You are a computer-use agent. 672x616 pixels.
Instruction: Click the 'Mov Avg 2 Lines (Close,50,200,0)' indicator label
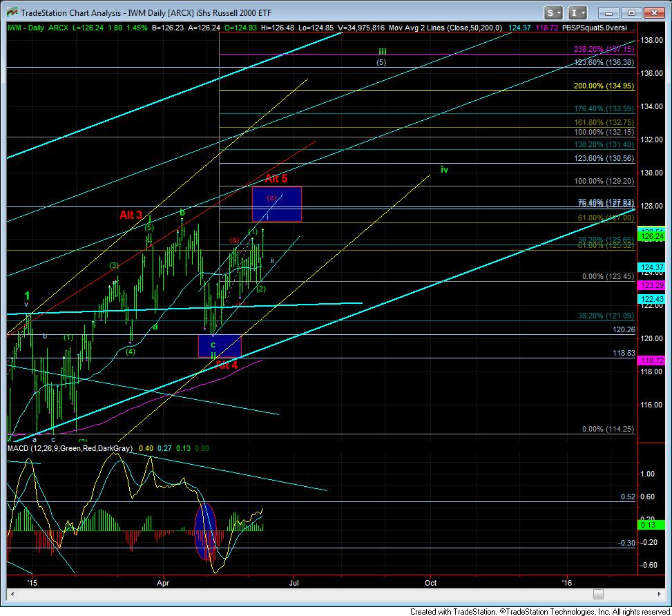[445, 28]
